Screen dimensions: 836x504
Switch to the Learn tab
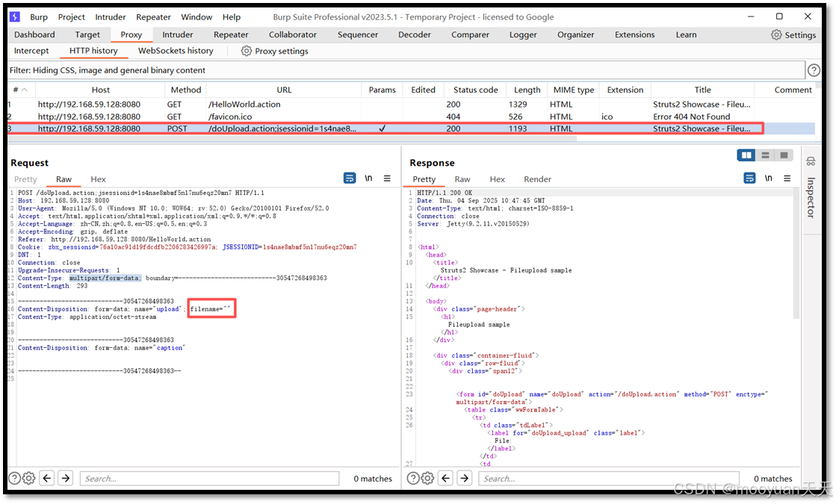686,34
